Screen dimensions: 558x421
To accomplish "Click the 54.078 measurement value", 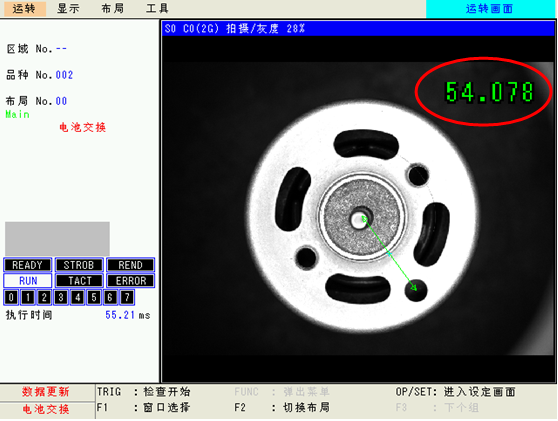I will click(x=489, y=92).
